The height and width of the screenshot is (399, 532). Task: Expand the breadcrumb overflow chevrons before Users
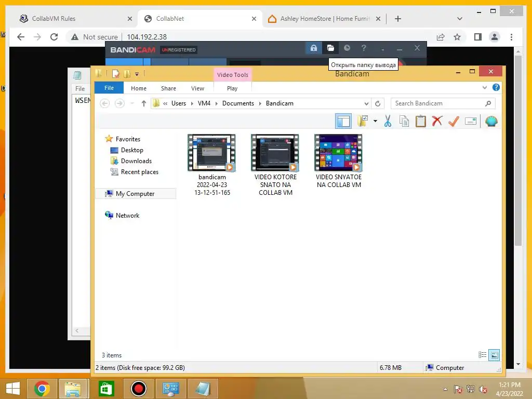(165, 103)
